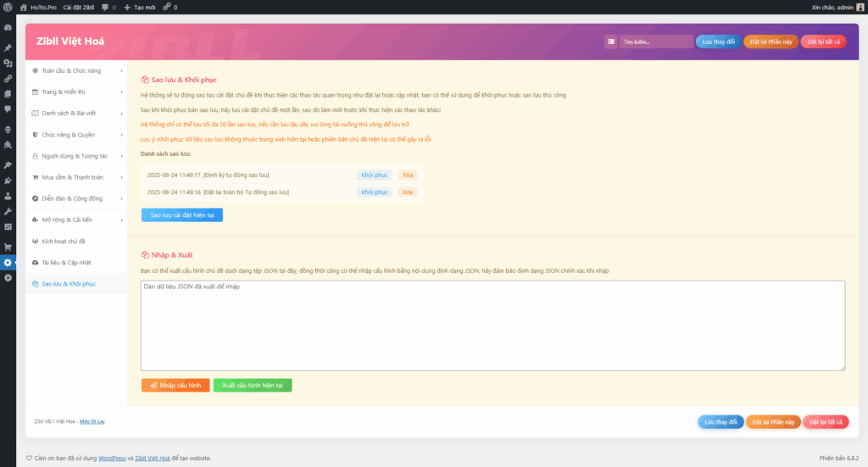Open the Kích hoạt chủ đề section
The height and width of the screenshot is (467, 868).
coord(76,242)
